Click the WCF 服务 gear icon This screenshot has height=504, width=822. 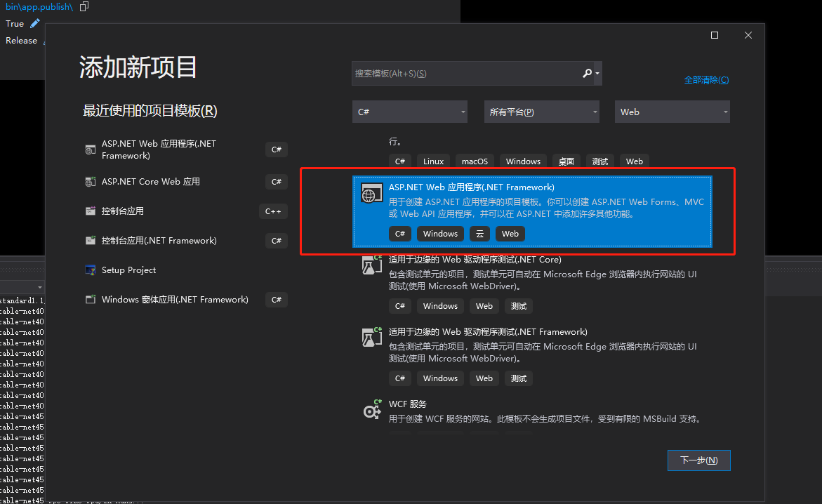pos(371,410)
